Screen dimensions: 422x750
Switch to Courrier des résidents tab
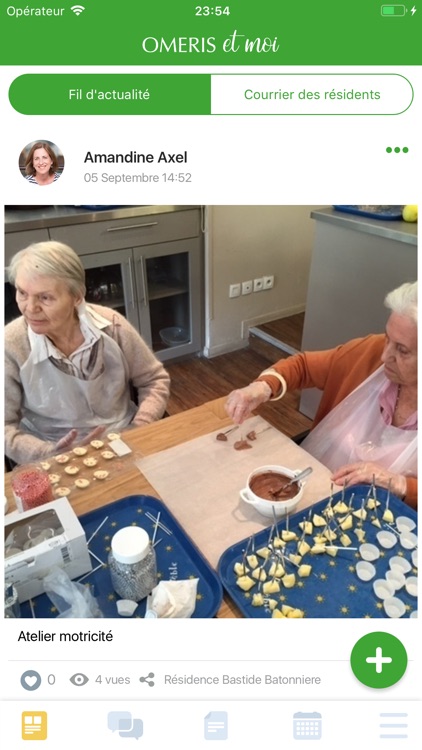click(312, 94)
